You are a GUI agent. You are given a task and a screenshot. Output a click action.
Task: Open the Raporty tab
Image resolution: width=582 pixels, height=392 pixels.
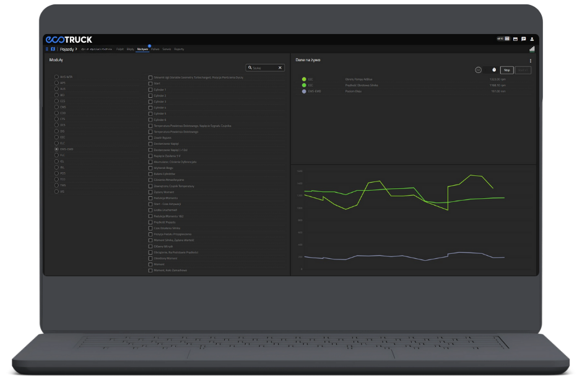tap(179, 49)
